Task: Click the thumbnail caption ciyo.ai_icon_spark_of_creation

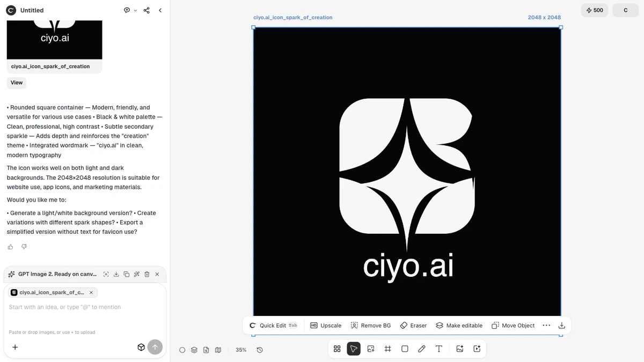Action: (50, 67)
